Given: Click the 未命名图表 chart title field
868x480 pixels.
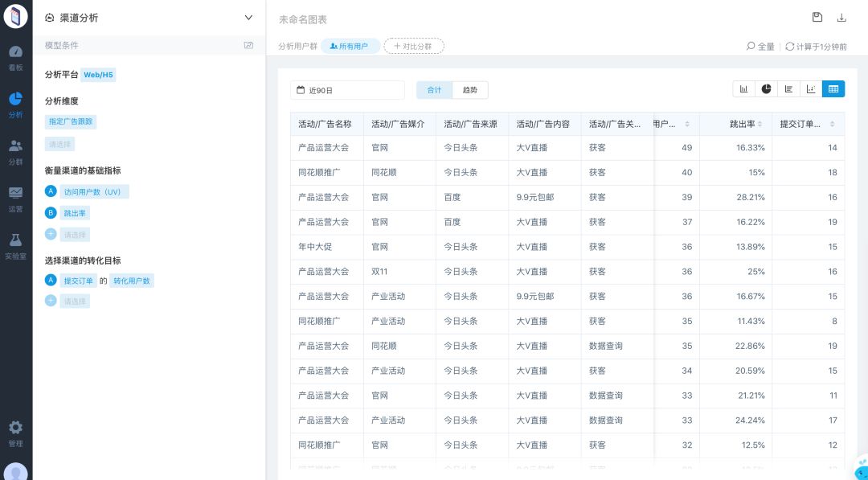Looking at the screenshot, I should coord(303,19).
